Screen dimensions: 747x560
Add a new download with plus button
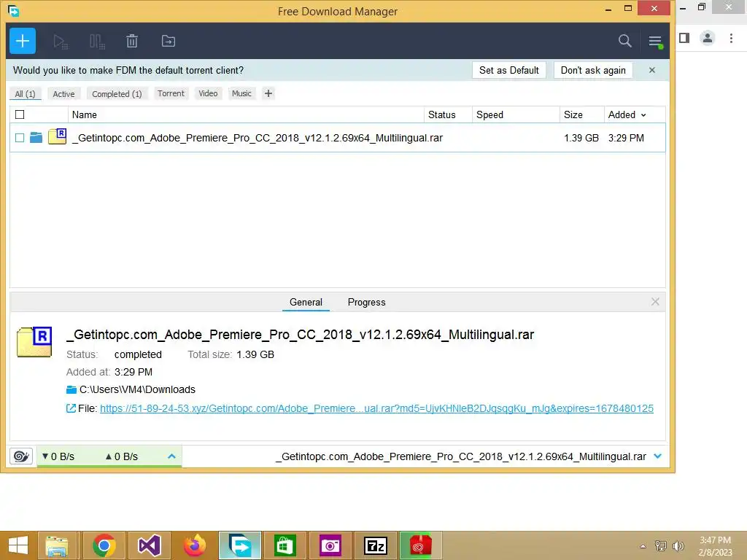23,41
